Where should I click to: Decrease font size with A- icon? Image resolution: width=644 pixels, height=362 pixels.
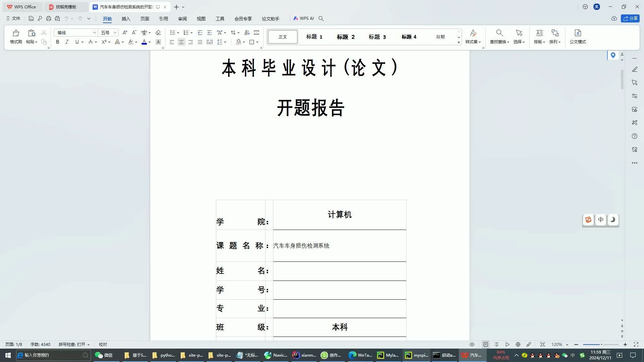tap(134, 33)
